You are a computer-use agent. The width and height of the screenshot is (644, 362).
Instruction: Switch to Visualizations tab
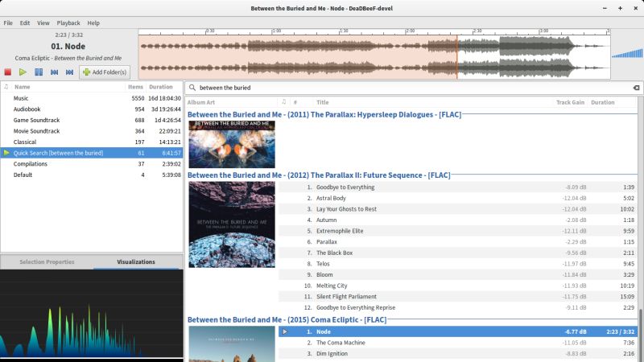coord(136,262)
